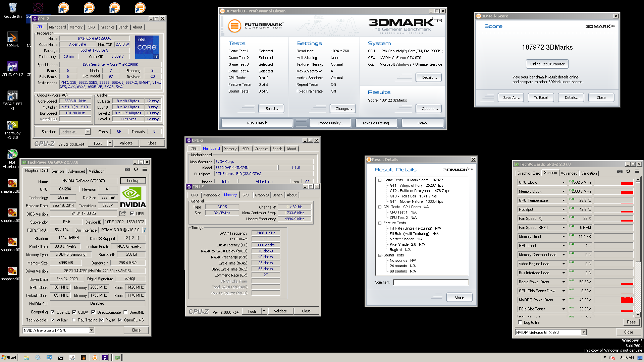Open Advanced tab in GPU-Z Sensors window
The height and width of the screenshot is (362, 644).
(x=569, y=173)
